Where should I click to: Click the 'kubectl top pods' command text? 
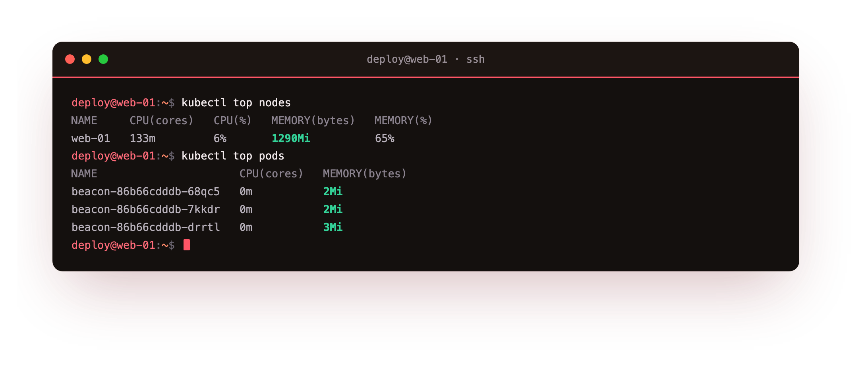click(x=233, y=156)
